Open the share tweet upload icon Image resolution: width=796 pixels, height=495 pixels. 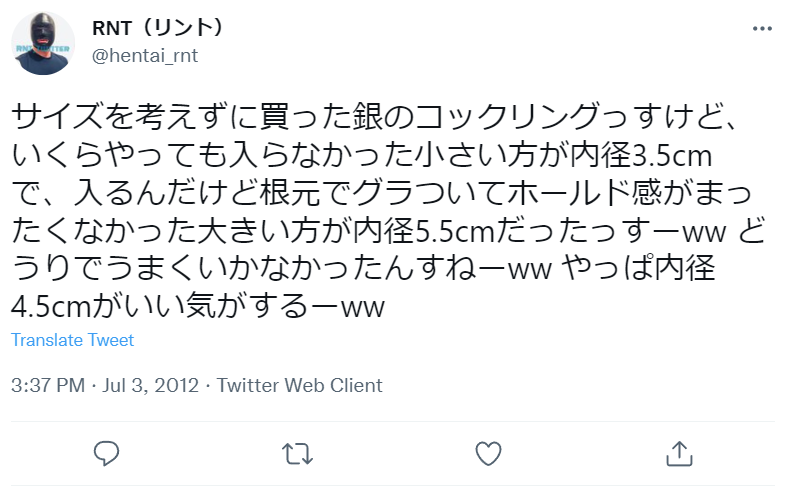click(x=679, y=453)
